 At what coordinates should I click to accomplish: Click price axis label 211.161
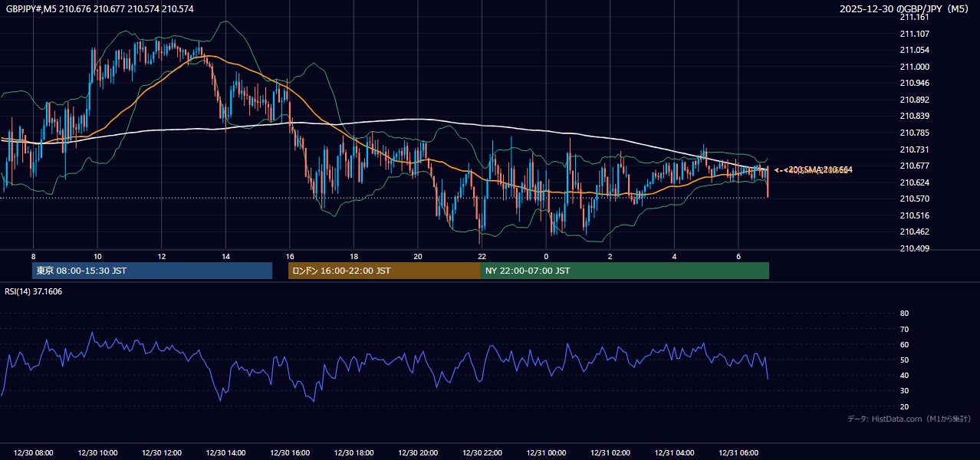pyautogui.click(x=914, y=17)
